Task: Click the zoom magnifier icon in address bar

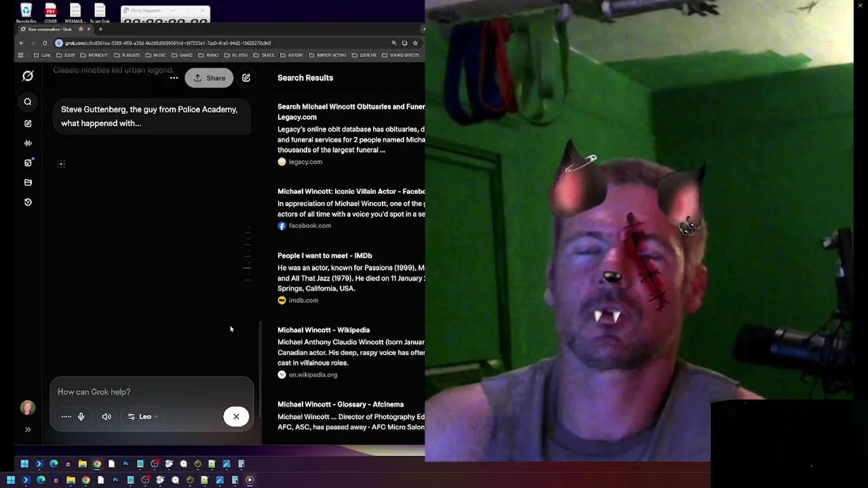Action: tap(394, 43)
